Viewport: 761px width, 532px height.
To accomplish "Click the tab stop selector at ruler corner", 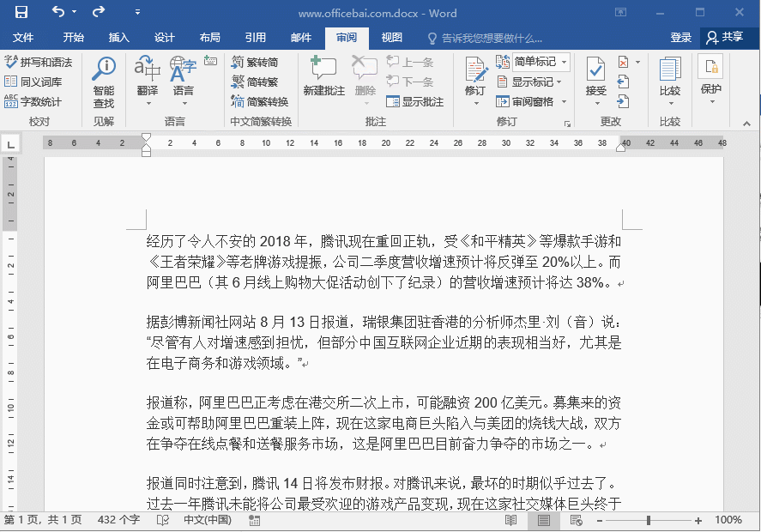I will [x=10, y=143].
